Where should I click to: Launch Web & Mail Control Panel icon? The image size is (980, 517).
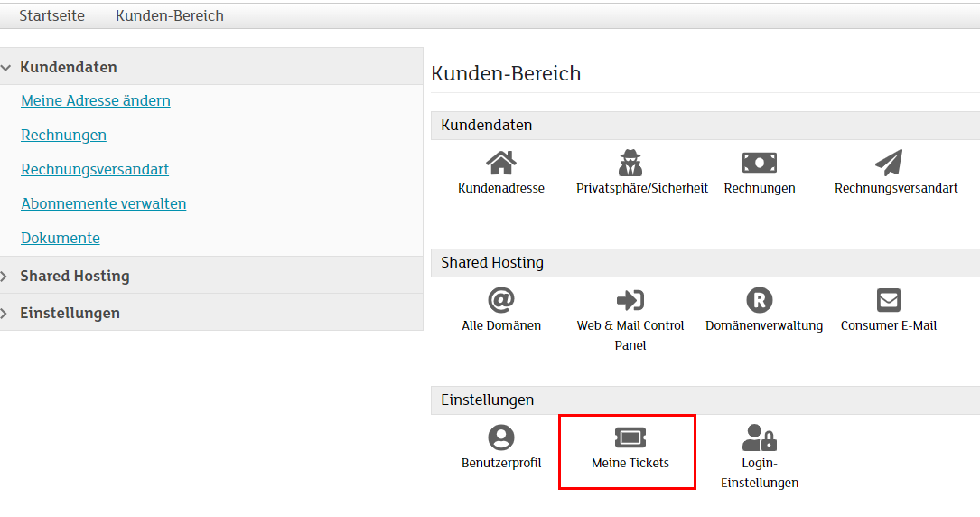(x=630, y=300)
